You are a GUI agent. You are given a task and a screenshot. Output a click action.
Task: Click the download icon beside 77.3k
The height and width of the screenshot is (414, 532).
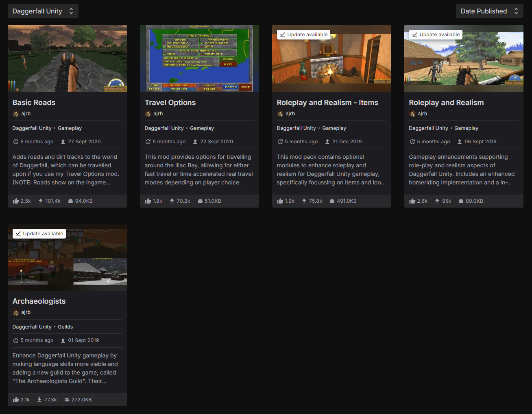tap(39, 400)
